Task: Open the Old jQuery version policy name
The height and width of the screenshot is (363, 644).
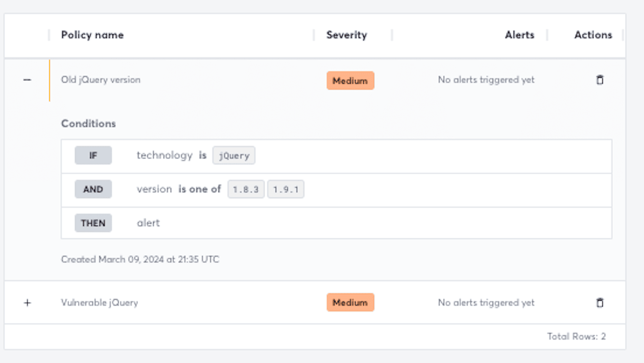Action: tap(100, 80)
